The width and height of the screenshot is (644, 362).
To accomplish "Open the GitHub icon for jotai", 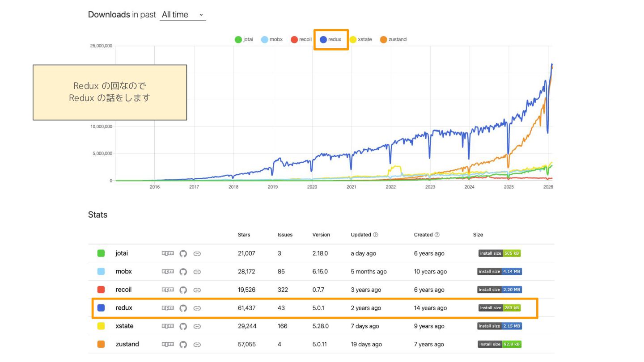I will (183, 253).
